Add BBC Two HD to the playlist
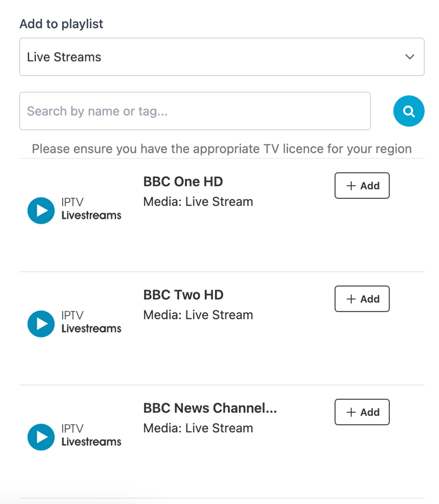The image size is (439, 504). (362, 299)
